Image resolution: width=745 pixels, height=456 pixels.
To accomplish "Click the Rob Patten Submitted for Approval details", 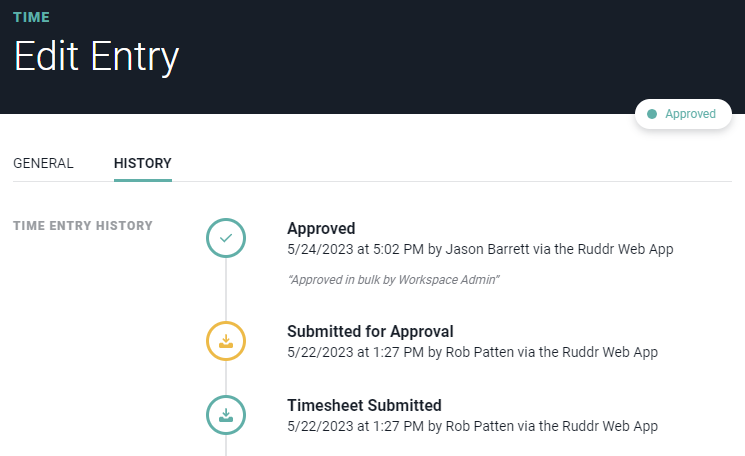I will tap(472, 352).
